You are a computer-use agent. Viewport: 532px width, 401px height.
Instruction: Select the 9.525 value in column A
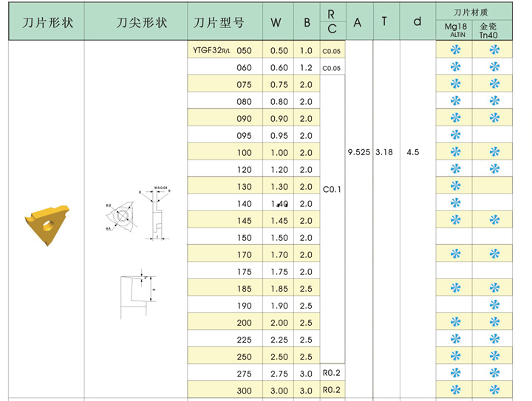tap(359, 152)
